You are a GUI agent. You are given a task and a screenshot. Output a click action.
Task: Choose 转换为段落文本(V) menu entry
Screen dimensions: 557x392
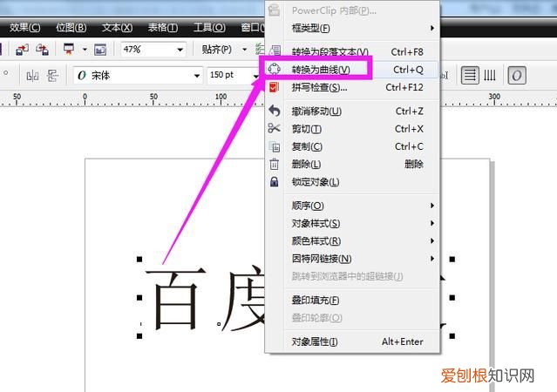coord(352,52)
